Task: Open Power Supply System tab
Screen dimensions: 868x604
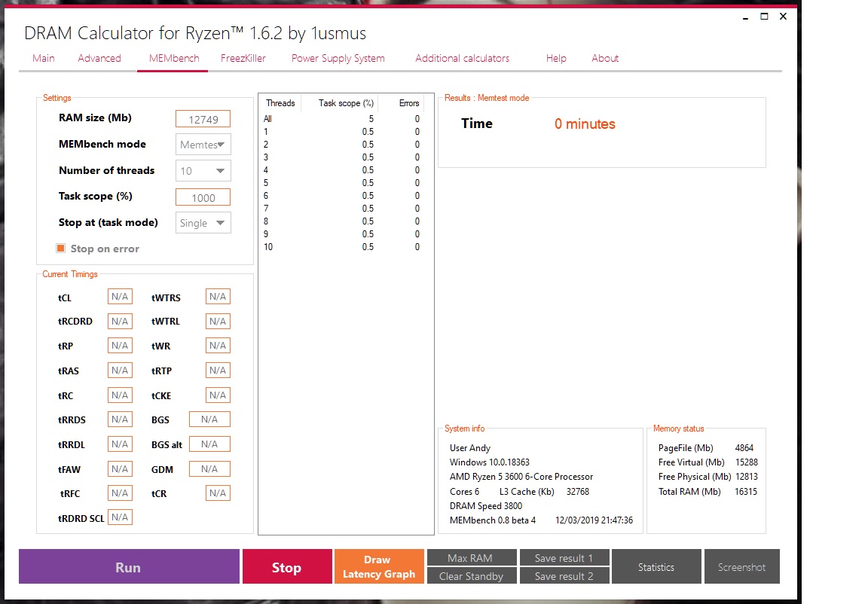Action: point(338,58)
